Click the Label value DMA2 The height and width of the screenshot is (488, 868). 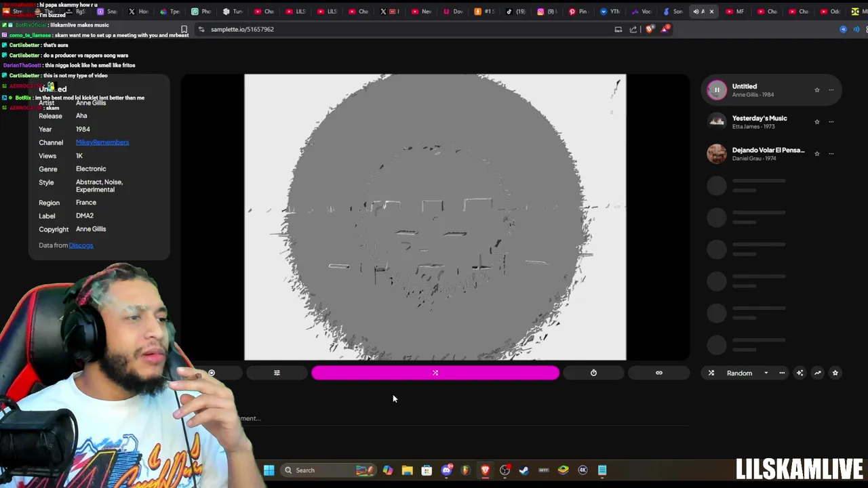coord(85,216)
